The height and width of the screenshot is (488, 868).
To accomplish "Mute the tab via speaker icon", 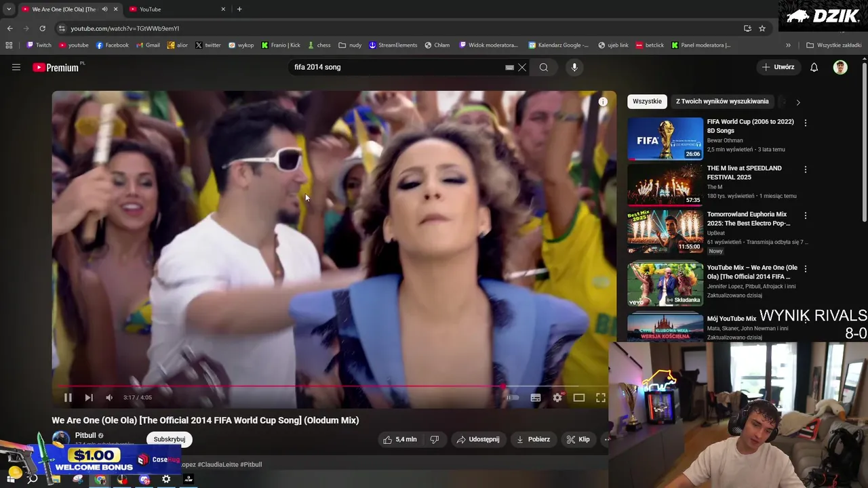I will tap(104, 9).
